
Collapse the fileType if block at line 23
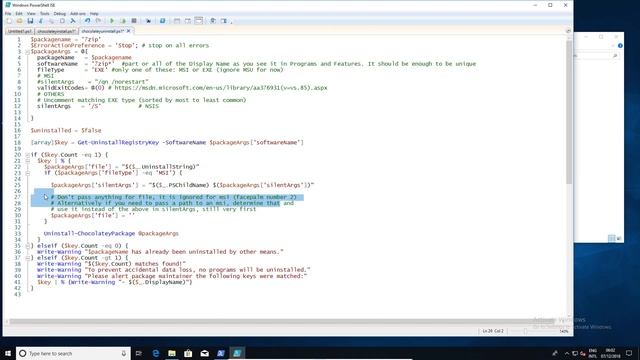click(27, 173)
